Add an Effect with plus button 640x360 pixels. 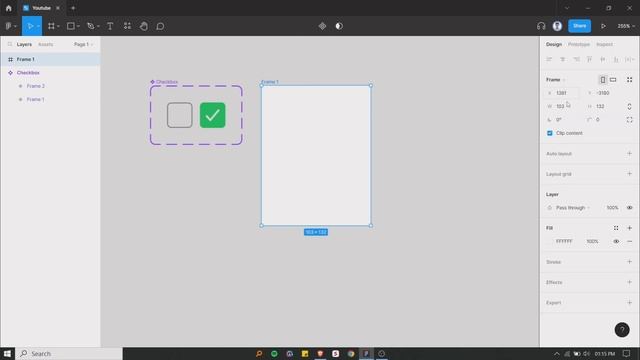point(629,282)
